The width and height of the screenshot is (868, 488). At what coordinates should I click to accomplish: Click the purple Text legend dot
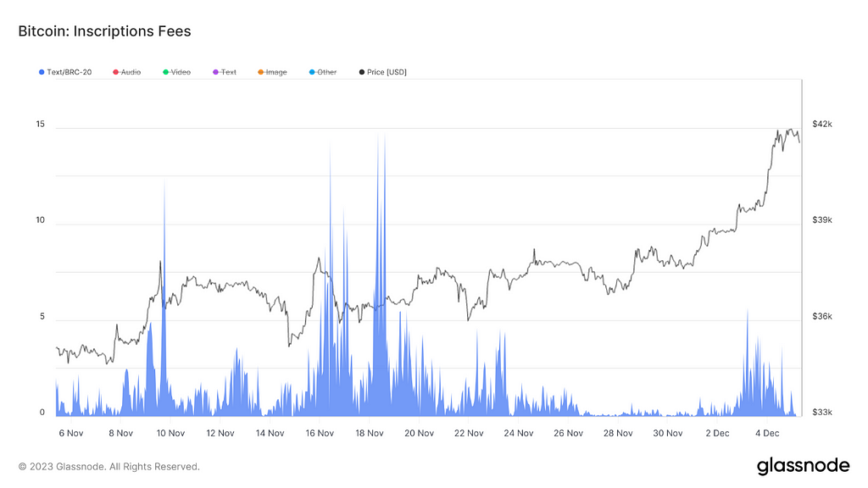click(216, 72)
